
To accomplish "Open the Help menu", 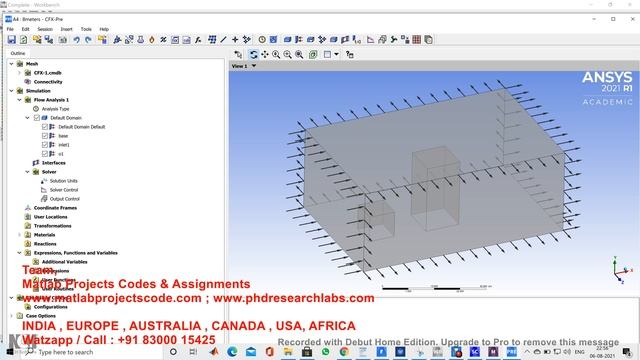I will coord(104,29).
